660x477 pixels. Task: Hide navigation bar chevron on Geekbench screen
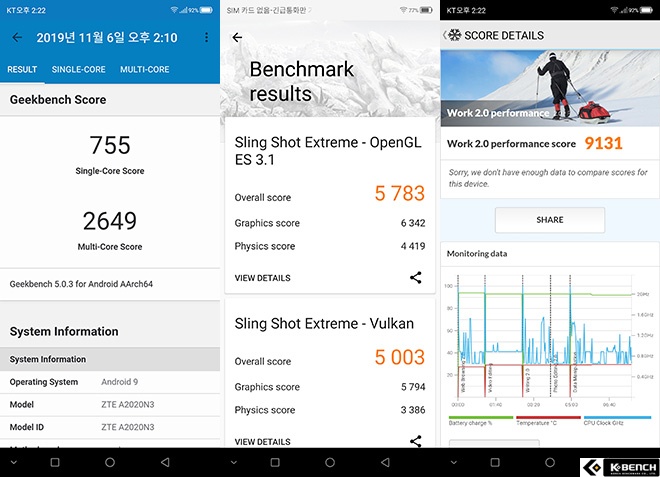[13, 462]
